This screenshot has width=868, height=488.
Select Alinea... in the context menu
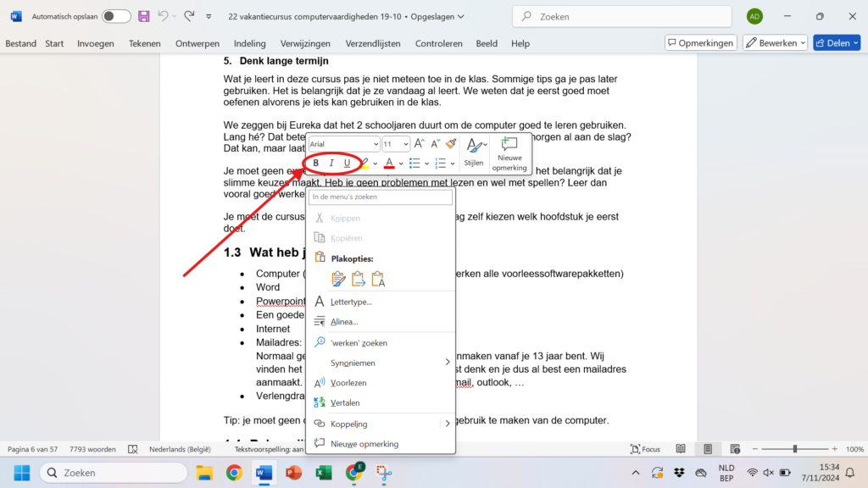tap(343, 322)
